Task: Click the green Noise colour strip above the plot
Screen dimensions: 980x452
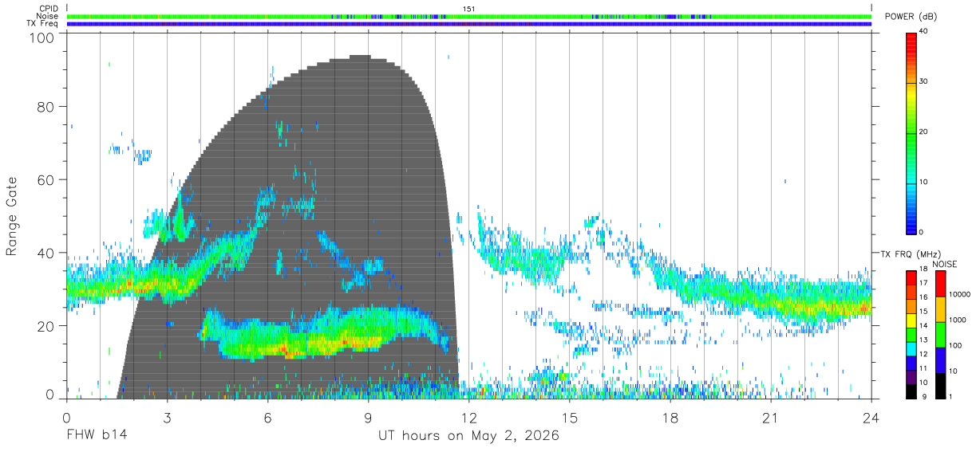Action: coord(469,16)
